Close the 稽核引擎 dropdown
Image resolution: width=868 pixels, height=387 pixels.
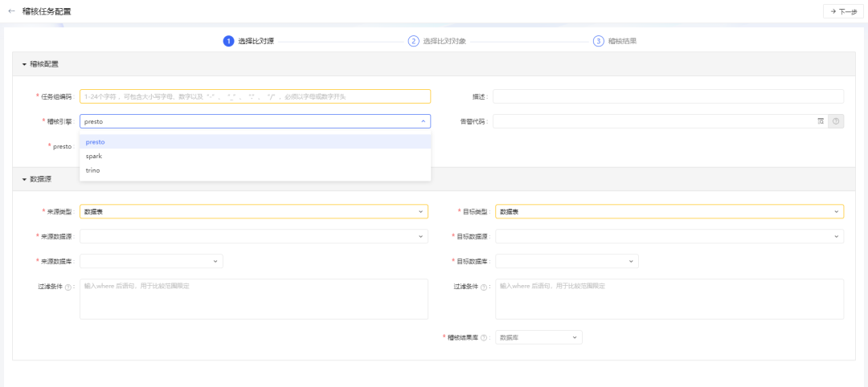click(x=423, y=121)
